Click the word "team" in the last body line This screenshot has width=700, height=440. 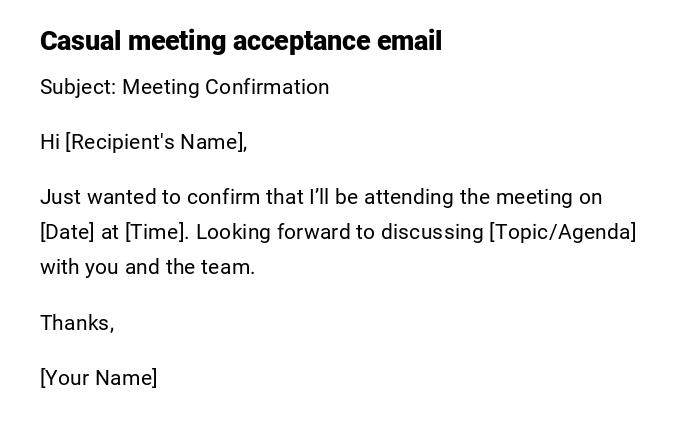pyautogui.click(x=229, y=267)
